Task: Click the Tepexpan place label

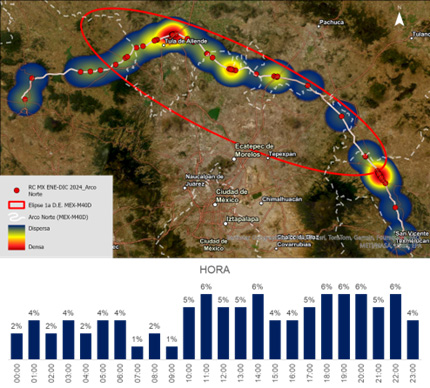Action: coord(283,154)
